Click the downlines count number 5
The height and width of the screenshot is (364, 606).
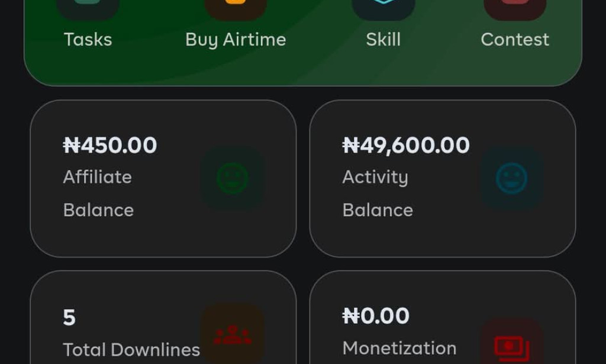tap(69, 318)
